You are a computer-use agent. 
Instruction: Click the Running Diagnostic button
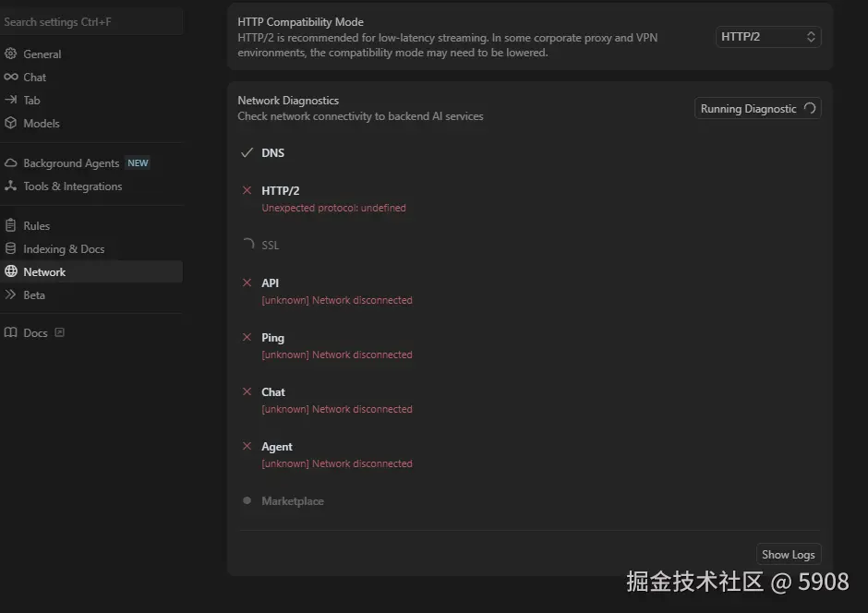pyautogui.click(x=757, y=108)
